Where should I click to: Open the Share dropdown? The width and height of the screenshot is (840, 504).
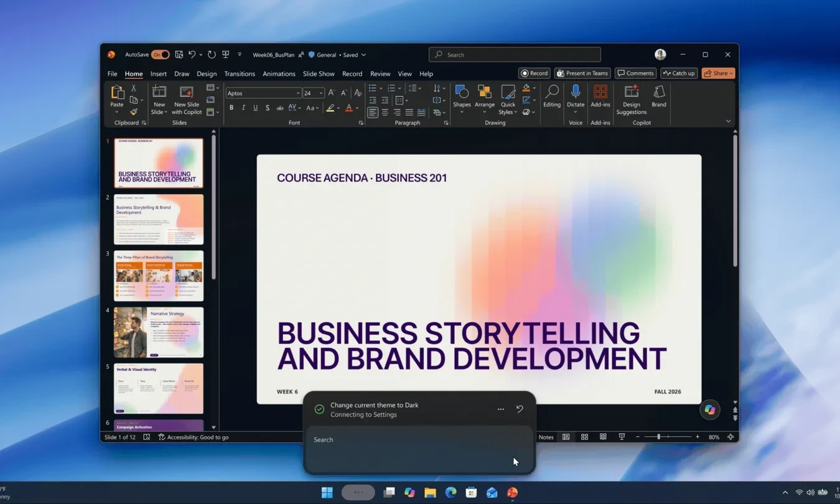pos(718,73)
